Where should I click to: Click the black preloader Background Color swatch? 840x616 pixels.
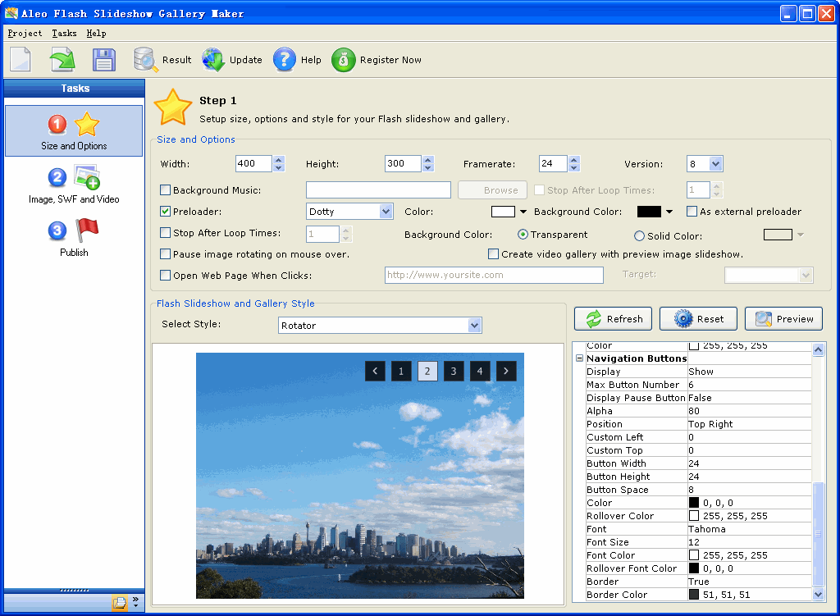tap(649, 212)
